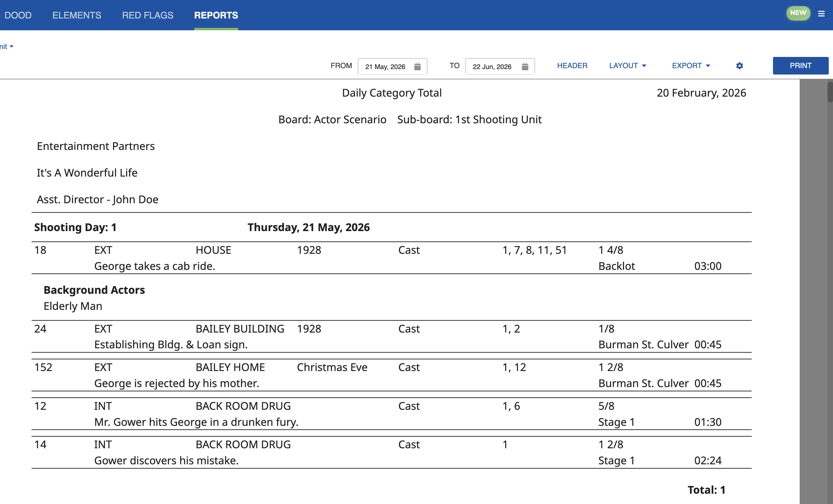Open the hamburger menu

pos(821,14)
